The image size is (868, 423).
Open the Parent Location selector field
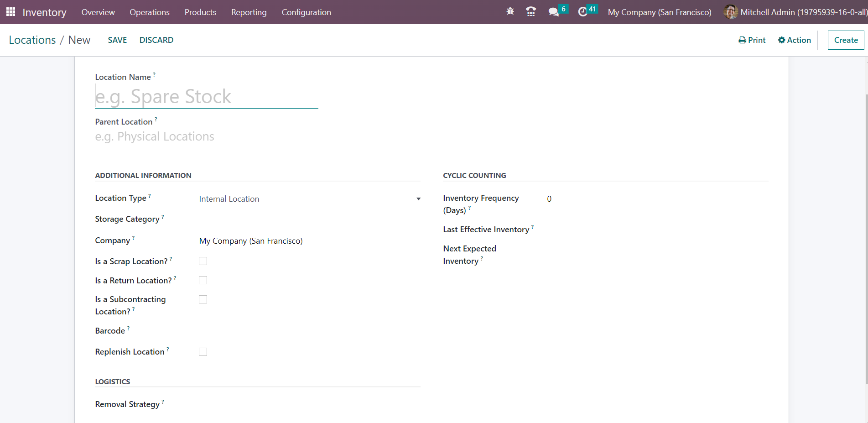click(x=206, y=137)
